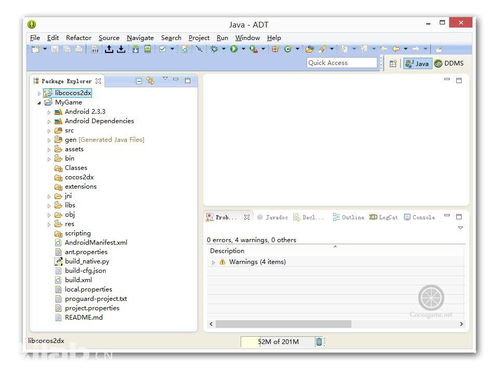Open the Problems view menu triangle
This screenshot has height=370, width=499.
pos(460,228)
